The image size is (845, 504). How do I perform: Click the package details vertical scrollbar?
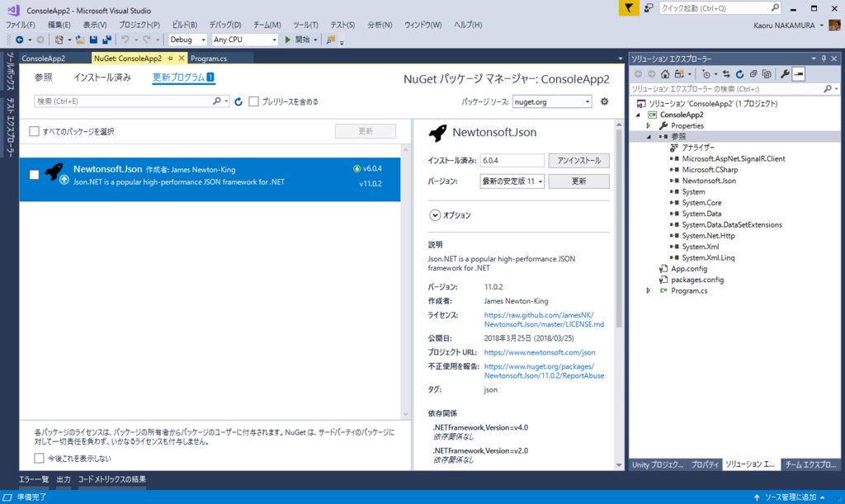coord(619,228)
